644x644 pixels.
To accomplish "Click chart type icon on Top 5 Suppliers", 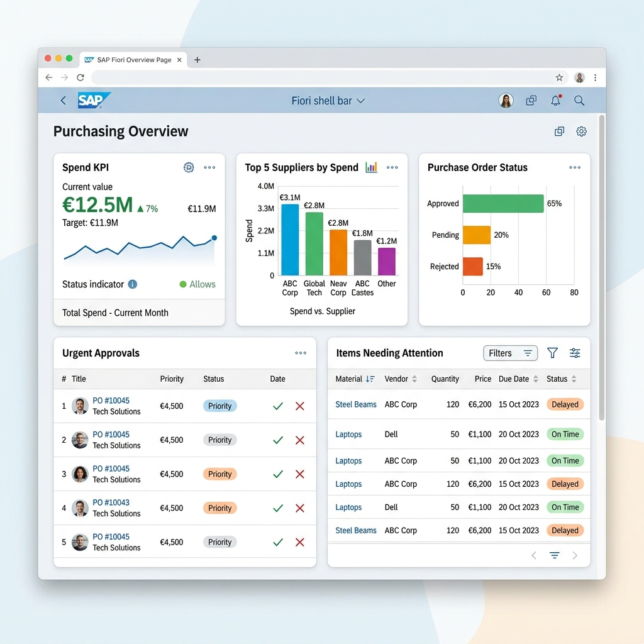I will coord(371,167).
